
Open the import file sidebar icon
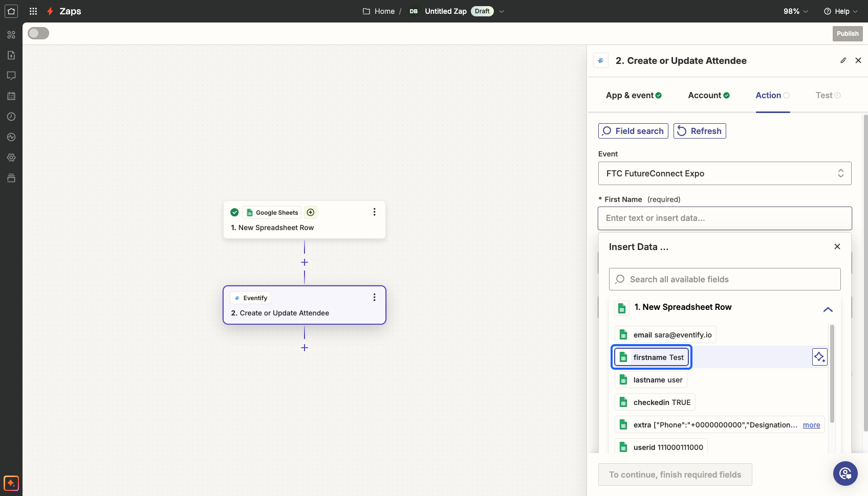[11, 55]
